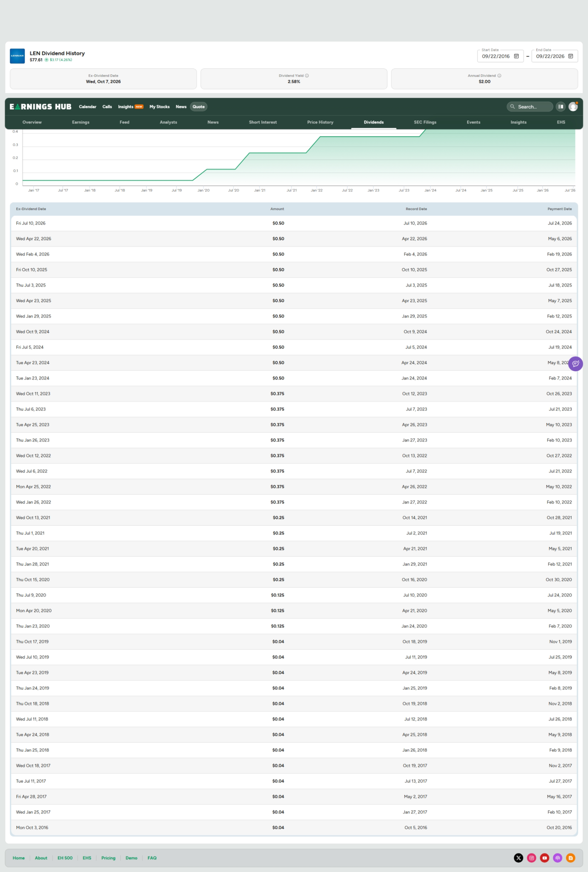Open the Start Date calendar picker icon
The height and width of the screenshot is (872, 588).
[516, 56]
